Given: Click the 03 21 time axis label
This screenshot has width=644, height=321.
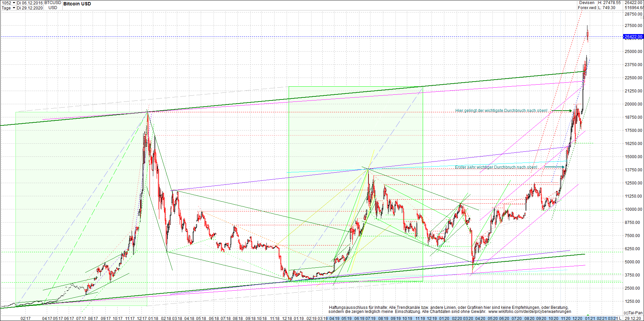Looking at the screenshot, I should [613, 318].
